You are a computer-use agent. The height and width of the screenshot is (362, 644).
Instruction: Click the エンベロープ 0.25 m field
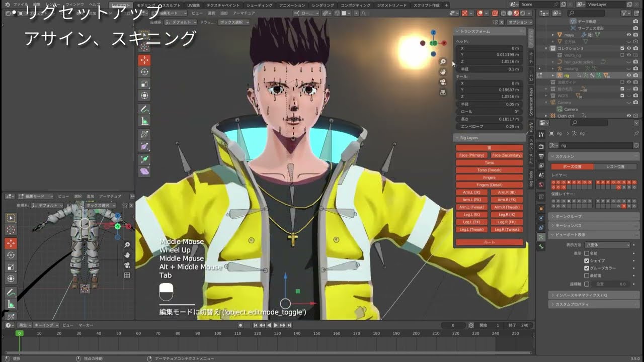[489, 127]
